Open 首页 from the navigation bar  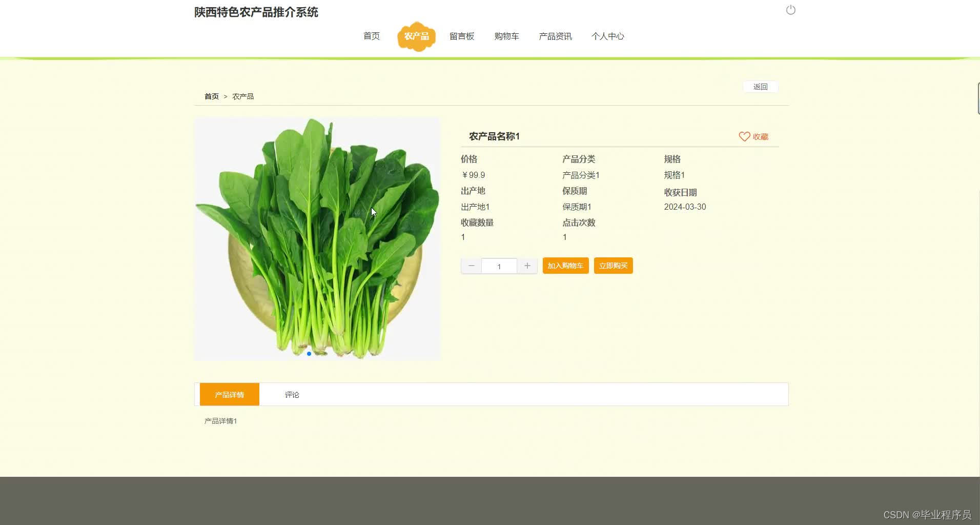tap(371, 36)
